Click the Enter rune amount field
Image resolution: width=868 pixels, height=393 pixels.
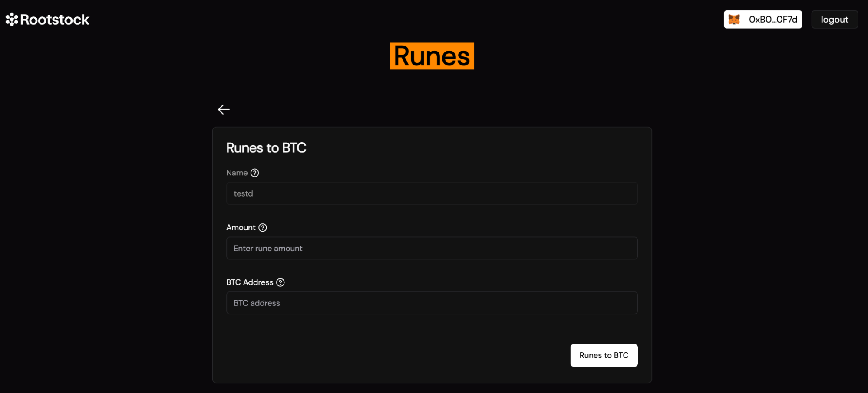tap(432, 248)
